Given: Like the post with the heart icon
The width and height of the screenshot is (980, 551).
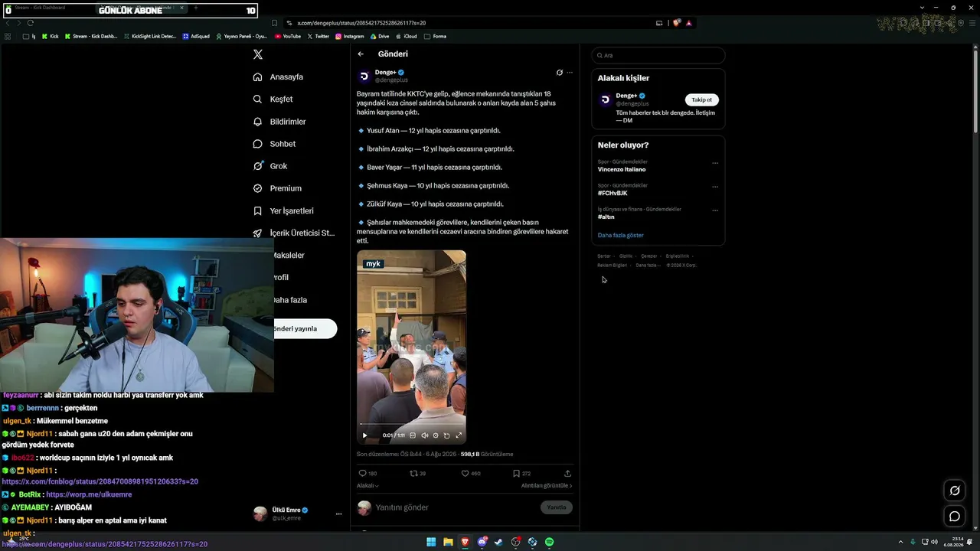Looking at the screenshot, I should point(465,474).
